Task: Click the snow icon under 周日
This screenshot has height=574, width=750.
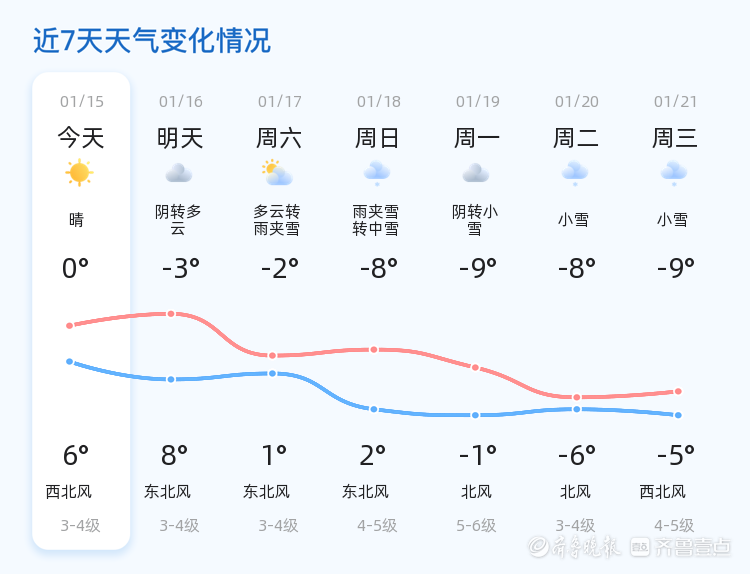Action: point(376,173)
